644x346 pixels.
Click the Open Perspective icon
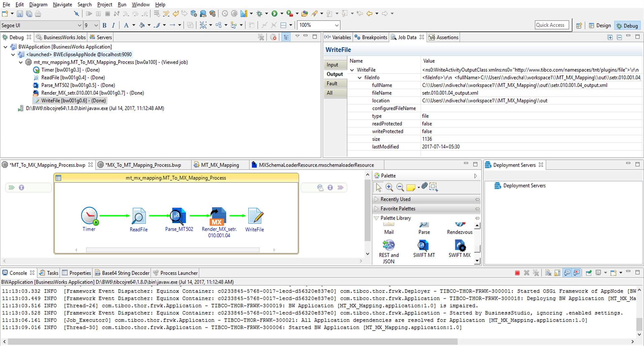[x=579, y=26]
